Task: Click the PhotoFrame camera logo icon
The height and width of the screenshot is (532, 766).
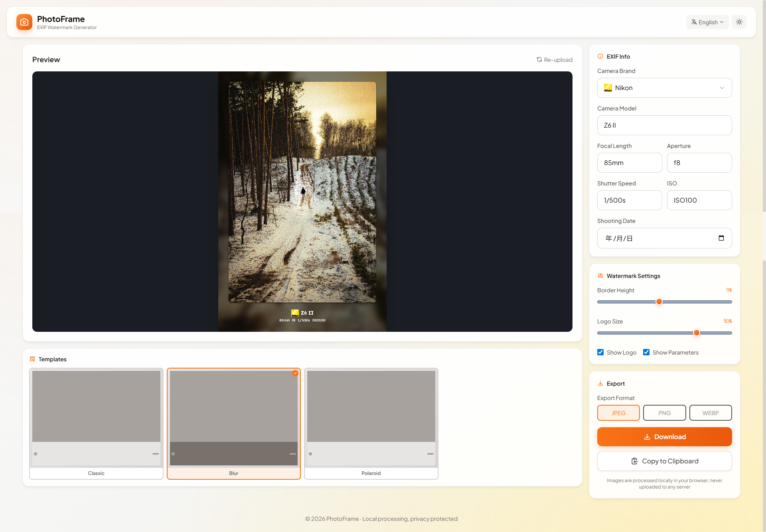Action: tap(24, 22)
